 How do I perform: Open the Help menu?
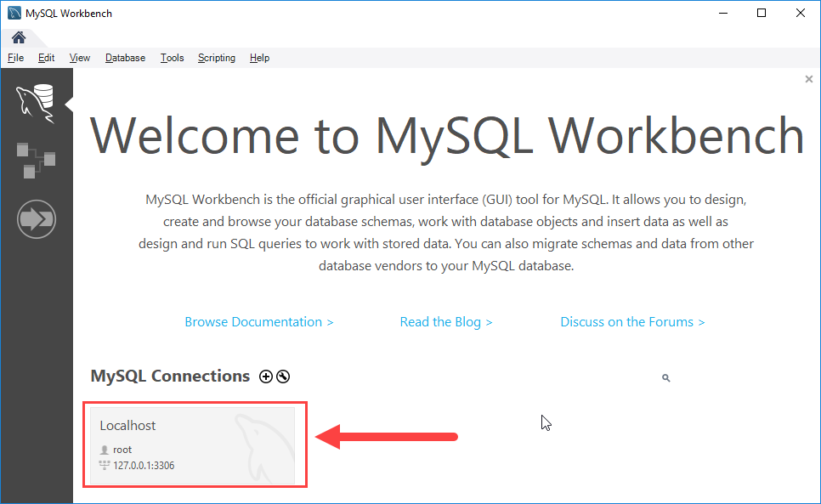pyautogui.click(x=259, y=57)
